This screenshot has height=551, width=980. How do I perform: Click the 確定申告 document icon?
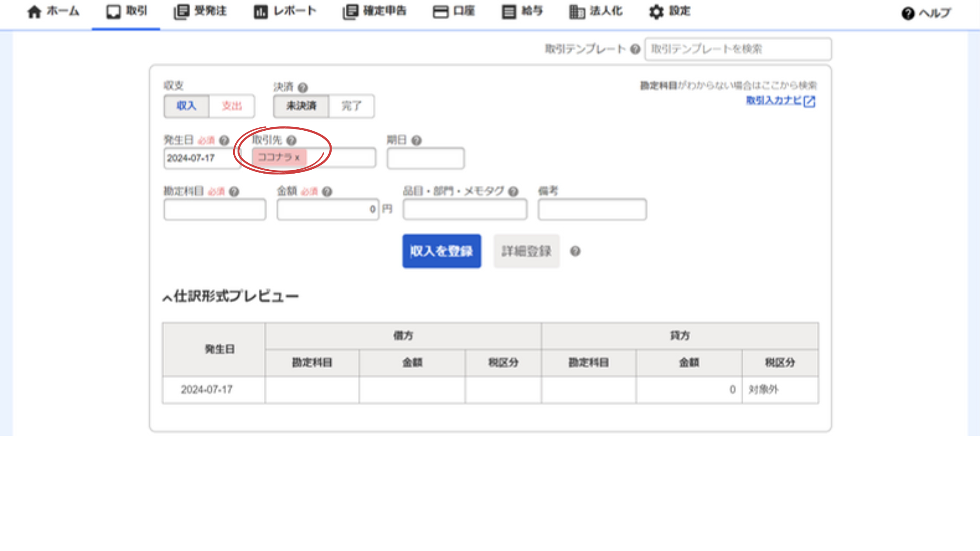350,12
